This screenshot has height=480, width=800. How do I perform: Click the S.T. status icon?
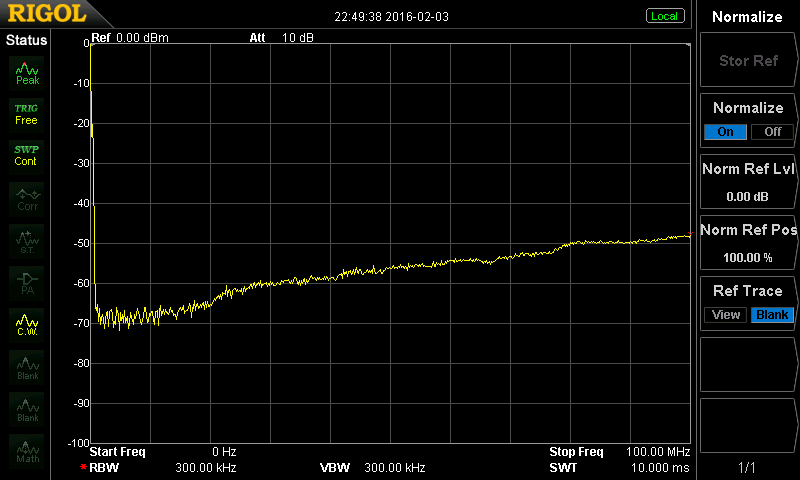(x=27, y=240)
